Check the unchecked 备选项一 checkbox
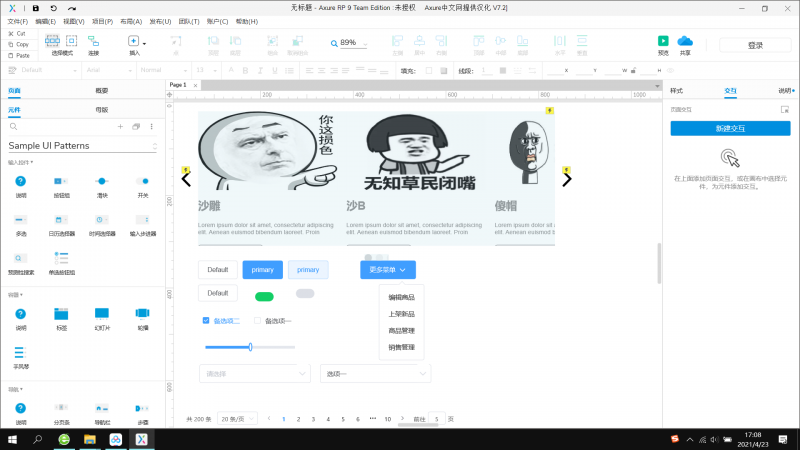This screenshot has height=450, width=800. point(258,321)
